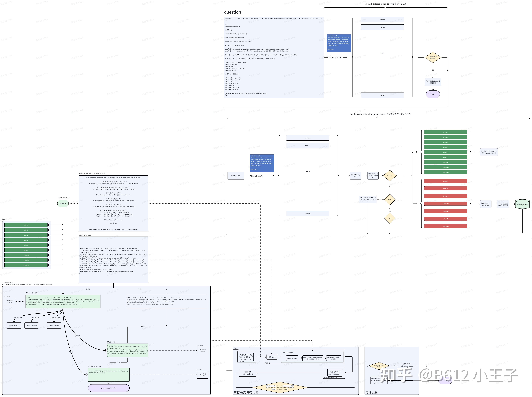
Task: Click the red rollout14 bar
Action: (x=446, y=219)
